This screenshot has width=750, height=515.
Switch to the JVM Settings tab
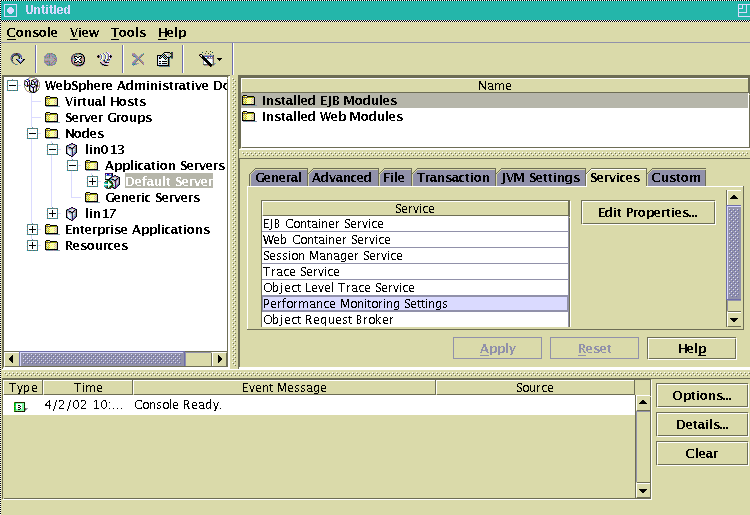540,177
